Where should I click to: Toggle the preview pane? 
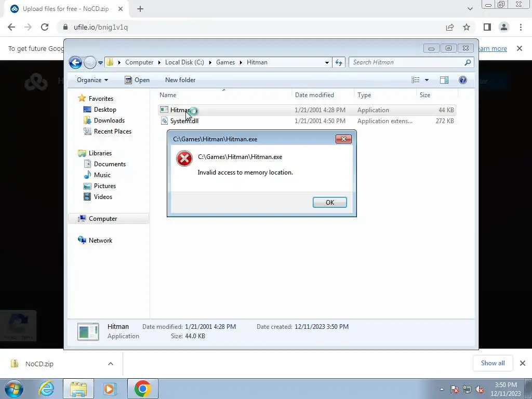coord(444,80)
